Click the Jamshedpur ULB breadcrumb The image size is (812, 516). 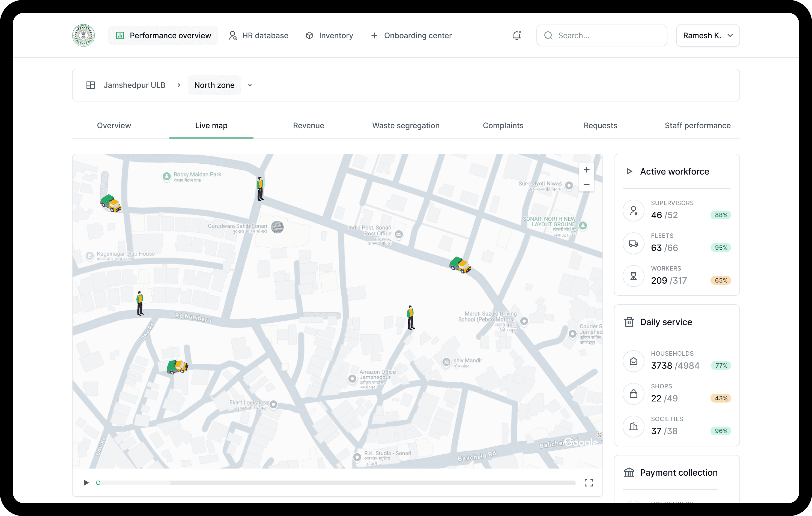pos(134,85)
